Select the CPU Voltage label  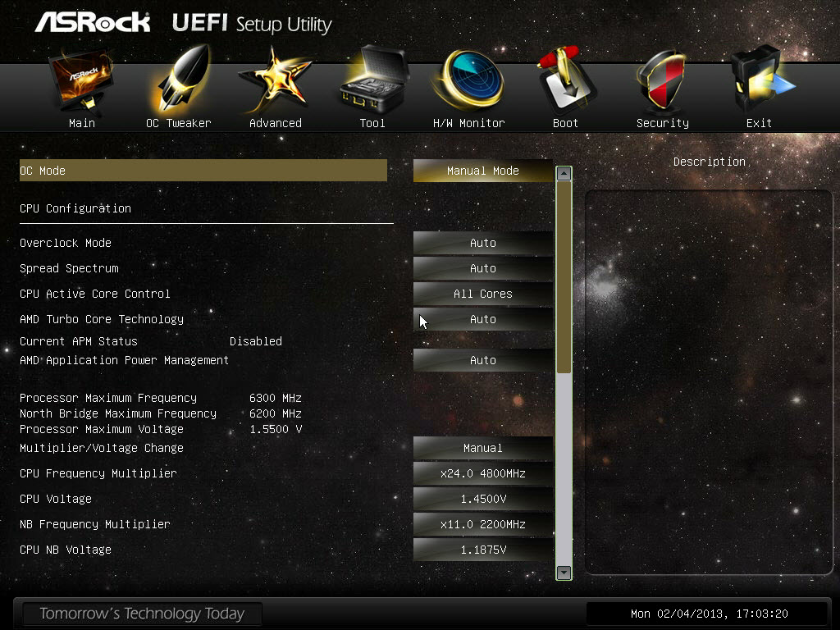pyautogui.click(x=56, y=500)
